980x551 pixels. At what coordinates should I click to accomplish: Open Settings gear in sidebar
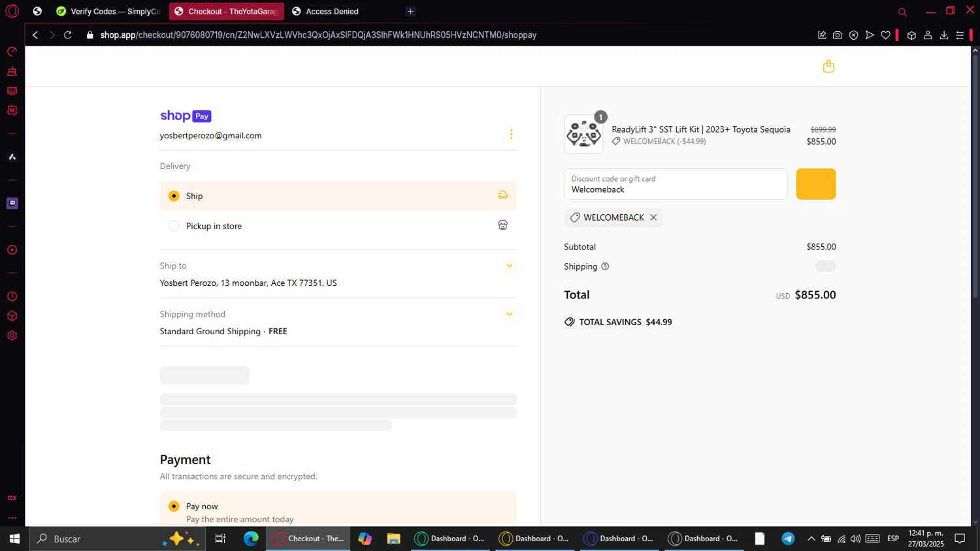tap(12, 336)
